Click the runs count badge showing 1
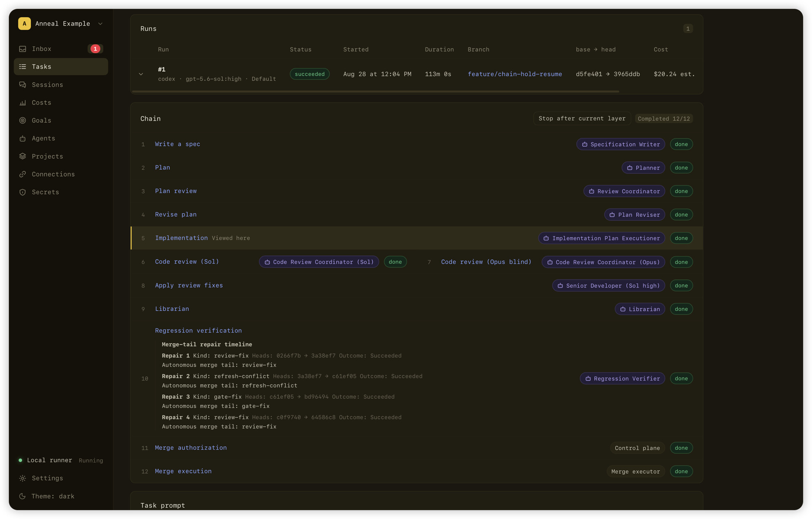The image size is (812, 519). click(x=688, y=28)
